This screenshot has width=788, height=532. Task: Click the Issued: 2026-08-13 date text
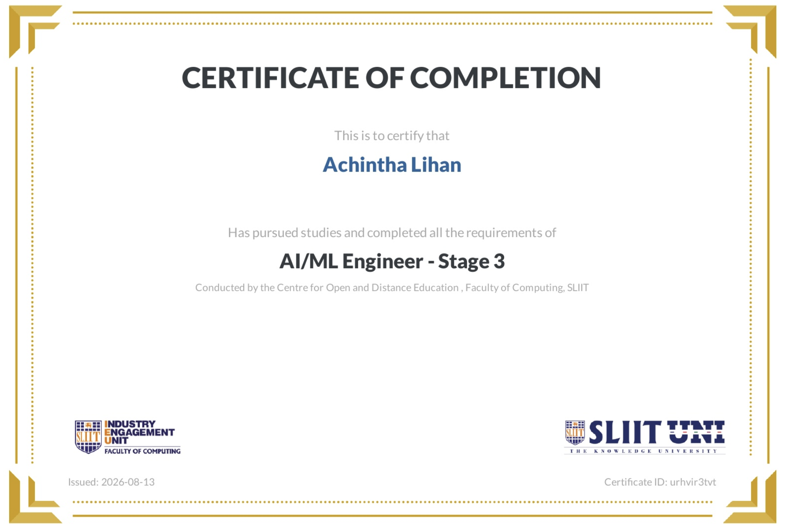click(x=111, y=482)
